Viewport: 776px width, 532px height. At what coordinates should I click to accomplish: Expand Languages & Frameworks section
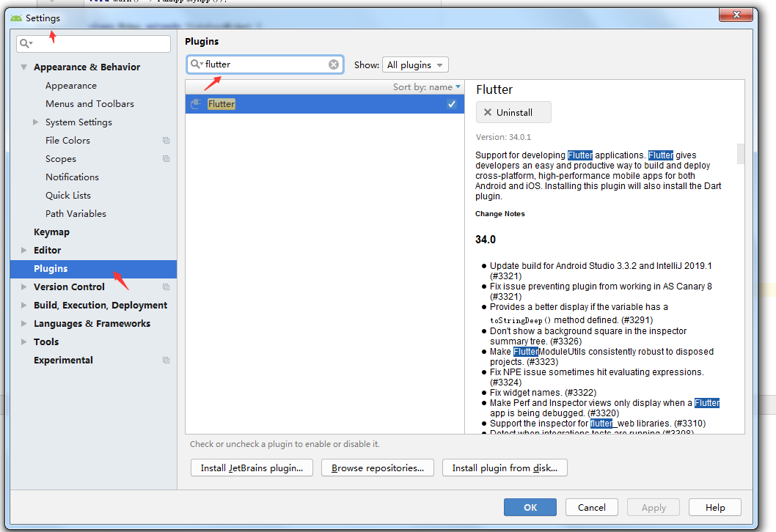(x=23, y=323)
